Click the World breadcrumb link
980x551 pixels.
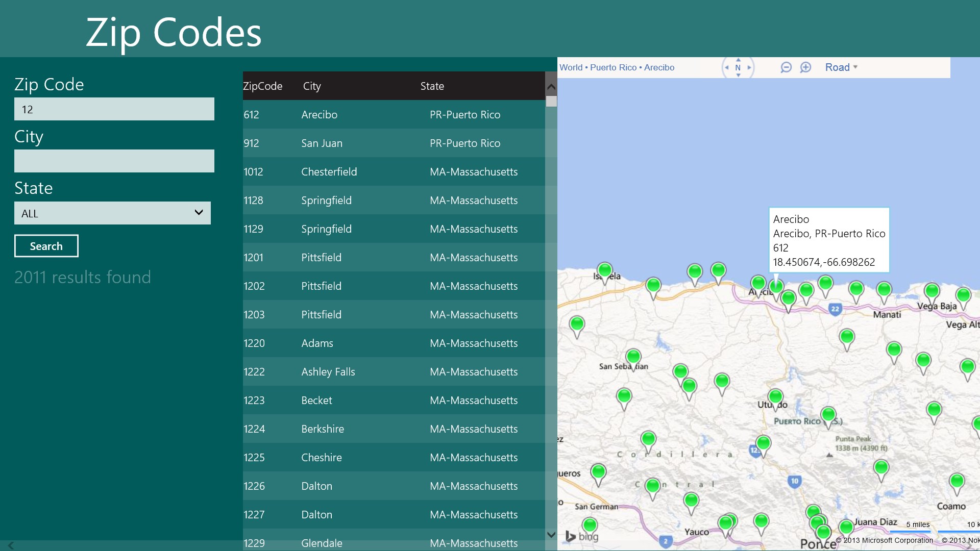571,67
